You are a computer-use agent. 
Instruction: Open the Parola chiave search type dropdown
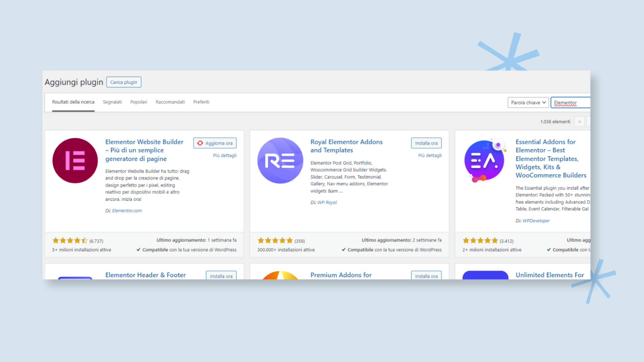tap(528, 103)
